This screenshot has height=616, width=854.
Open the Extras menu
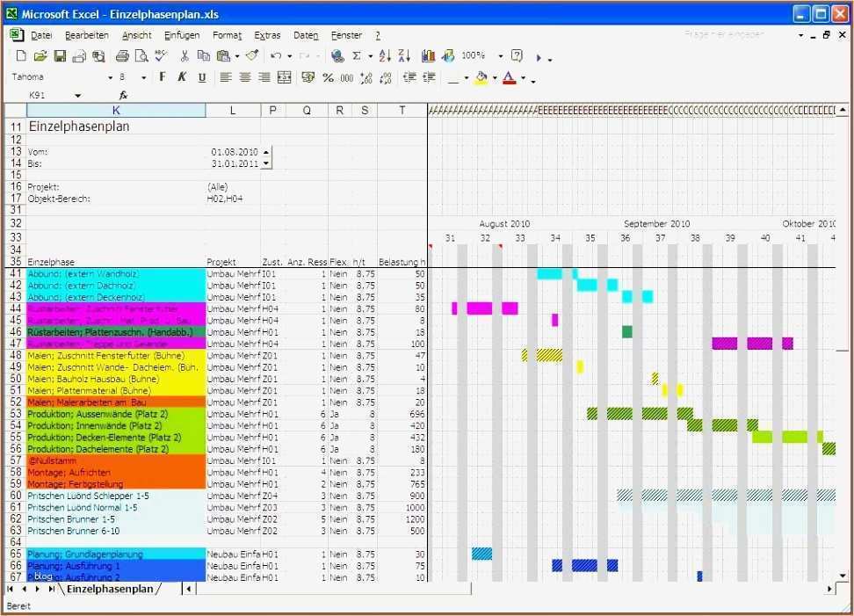(x=267, y=35)
